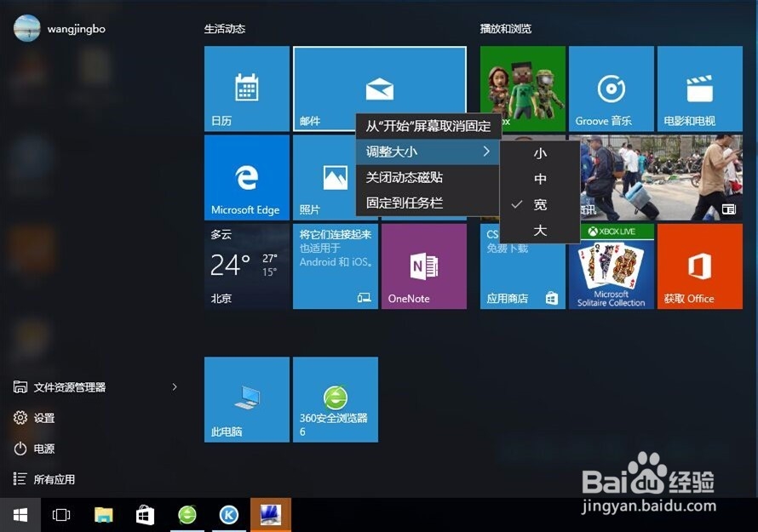This screenshot has width=758, height=532.
Task: Open the Calendar (日历) tile
Action: point(246,89)
